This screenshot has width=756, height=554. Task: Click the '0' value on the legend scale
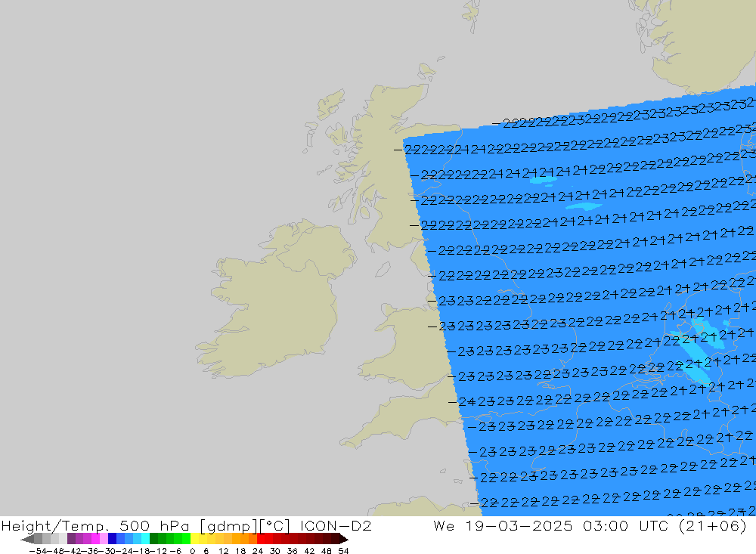click(x=192, y=551)
